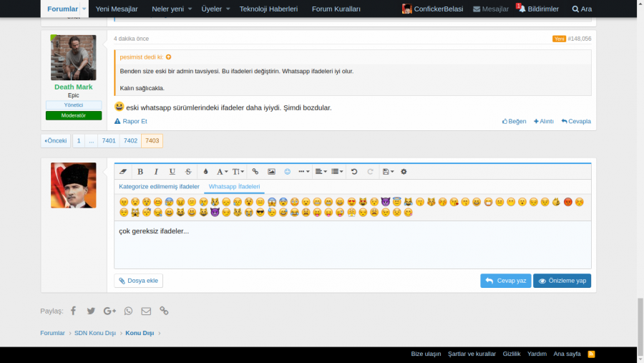Open the font family dropdown
This screenshot has width=644, height=363.
223,171
